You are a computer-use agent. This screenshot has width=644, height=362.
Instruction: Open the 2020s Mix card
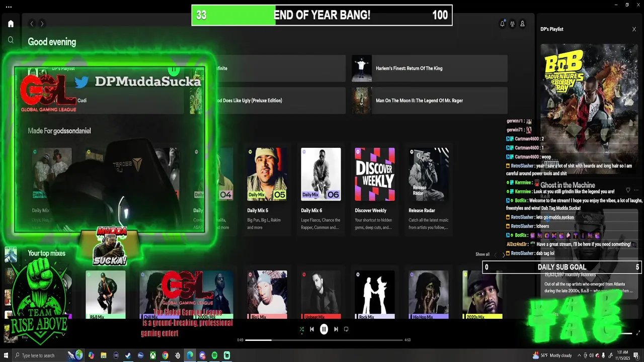click(482, 295)
